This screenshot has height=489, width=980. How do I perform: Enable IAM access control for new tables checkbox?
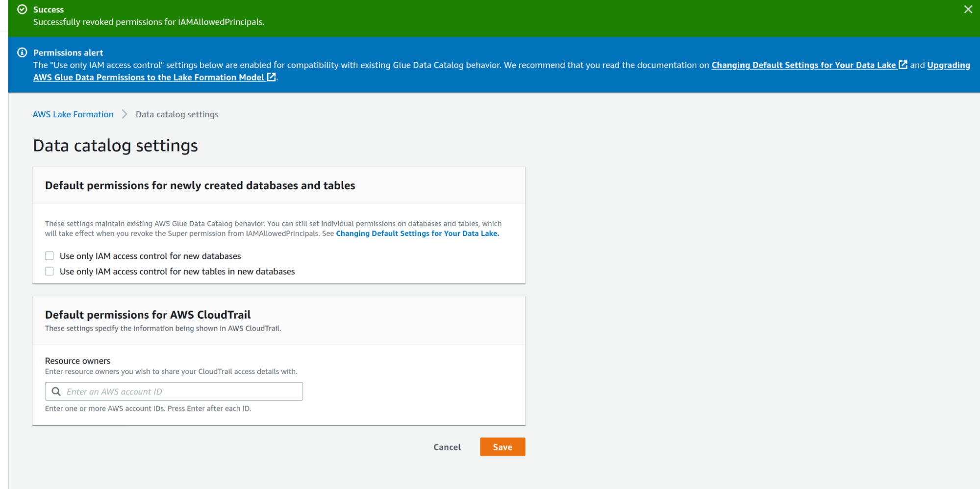coord(49,271)
